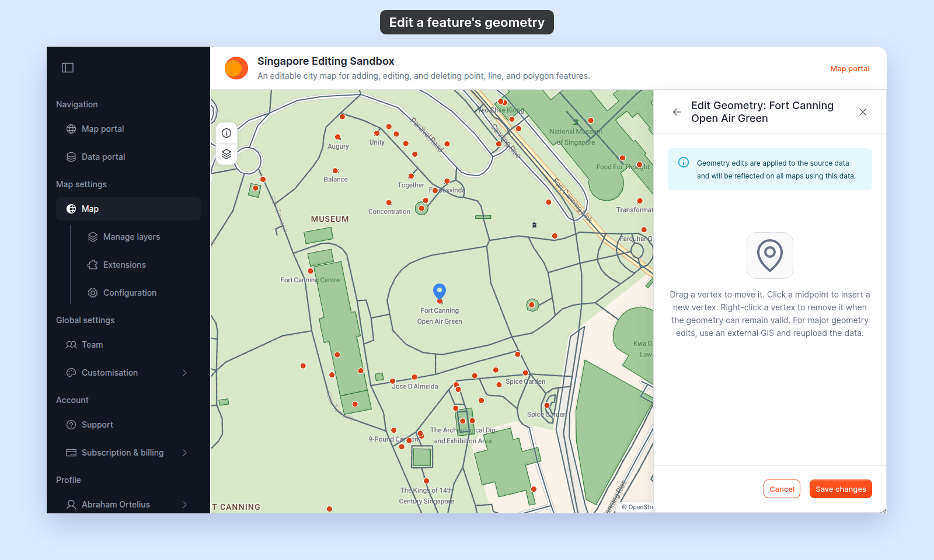
Task: Go to the Extensions page
Action: coord(139,265)
